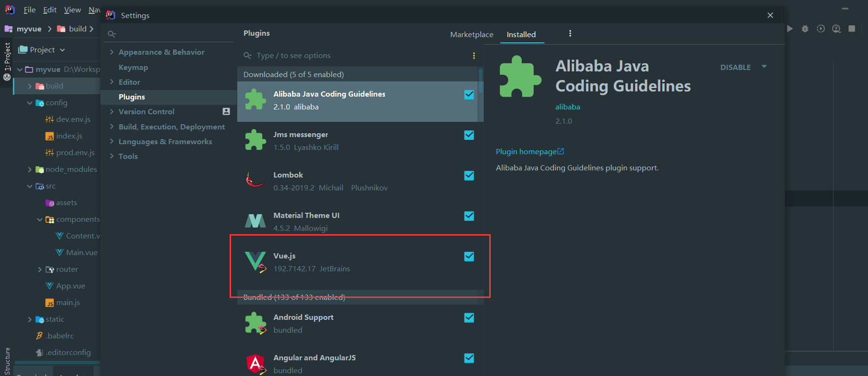Viewport: 868px width, 376px height.
Task: Disable Alibaba Java Coding Guidelines checkbox
Action: tap(469, 95)
